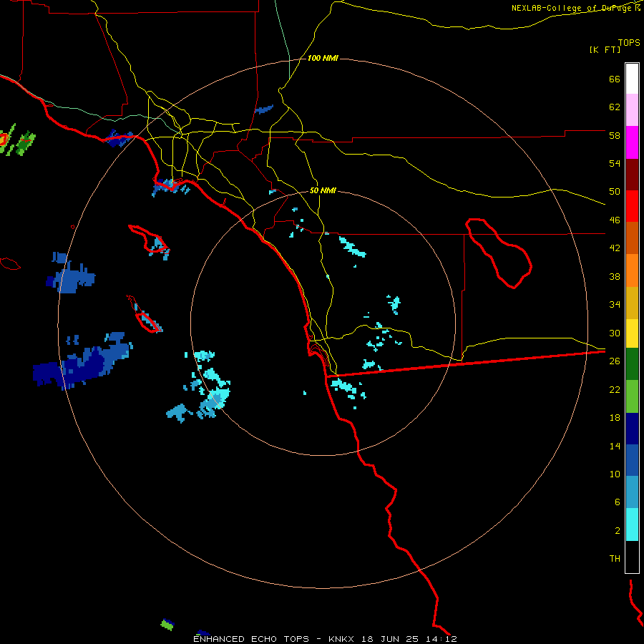Select the 14 legend value
The image size is (644, 644).
[615, 446]
